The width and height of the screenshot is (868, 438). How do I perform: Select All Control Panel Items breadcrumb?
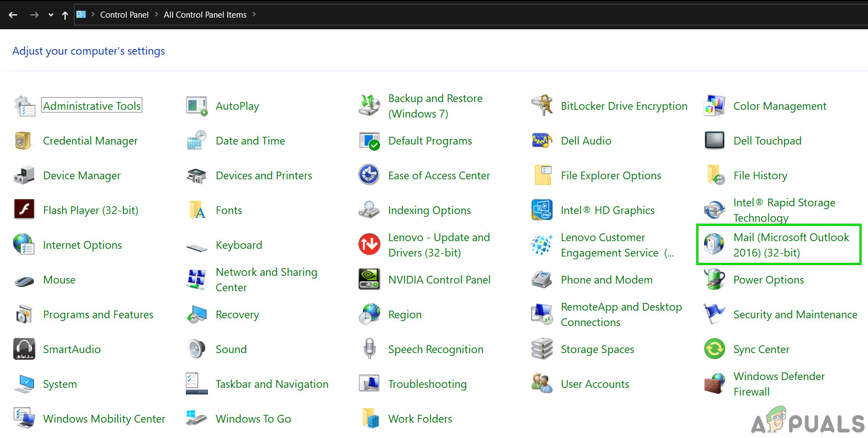205,15
